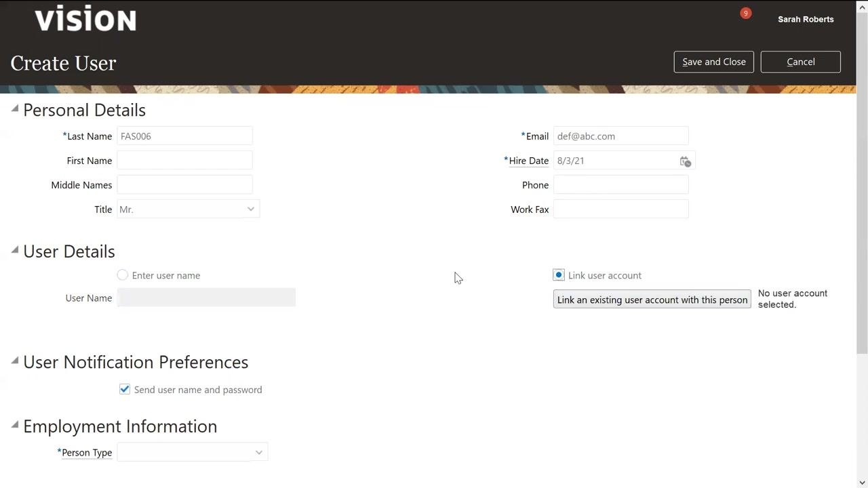
Task: Click the Create User page title
Action: [x=64, y=63]
